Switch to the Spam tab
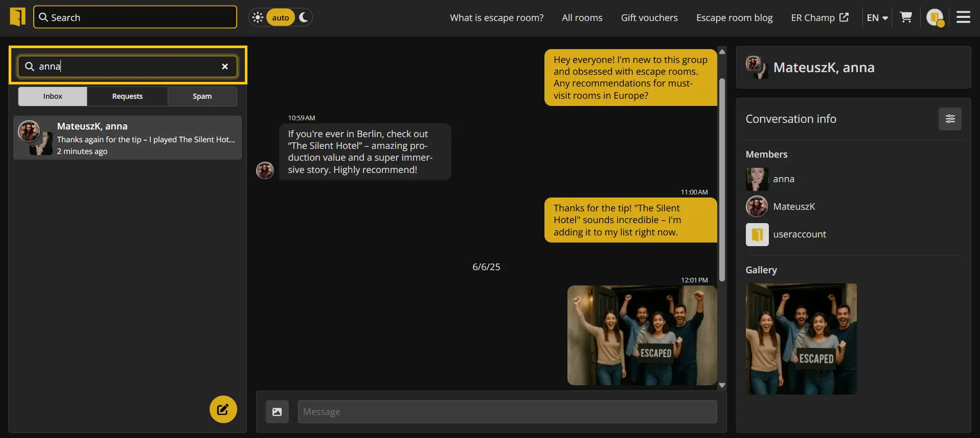This screenshot has height=438, width=980. click(202, 96)
